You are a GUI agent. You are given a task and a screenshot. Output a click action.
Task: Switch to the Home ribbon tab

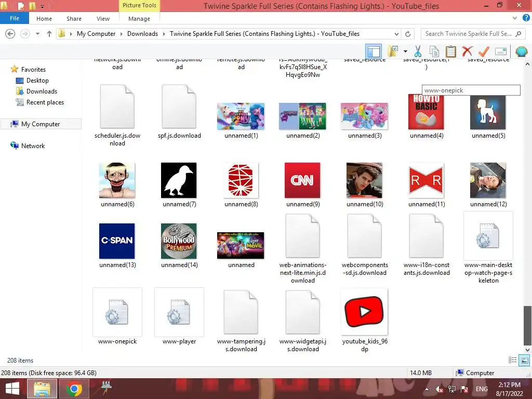pos(44,19)
